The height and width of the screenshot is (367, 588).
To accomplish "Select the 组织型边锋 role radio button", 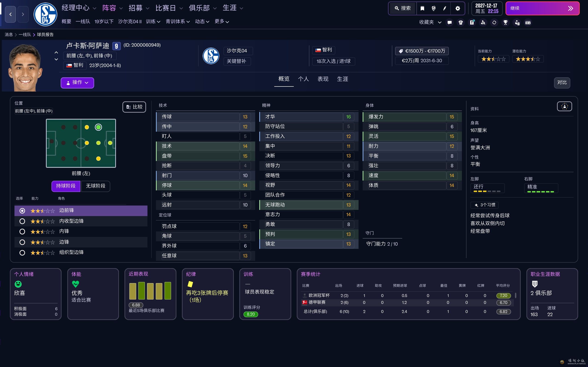I will coord(22,253).
